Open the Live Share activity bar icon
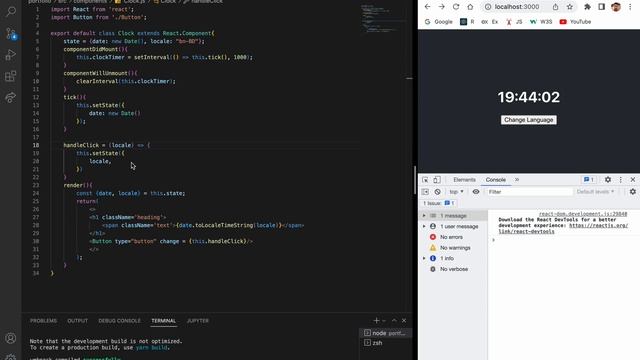Image resolution: width=640 pixels, height=360 pixels. coord(11,97)
